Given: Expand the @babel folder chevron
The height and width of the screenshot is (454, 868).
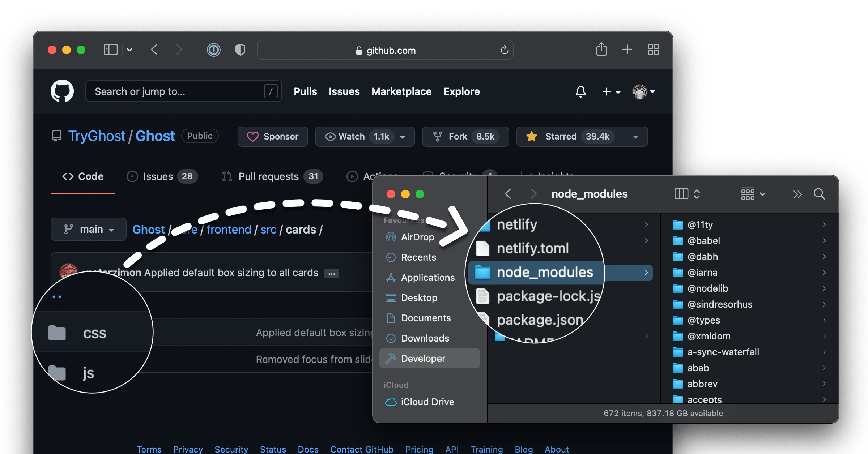Looking at the screenshot, I should [x=824, y=241].
